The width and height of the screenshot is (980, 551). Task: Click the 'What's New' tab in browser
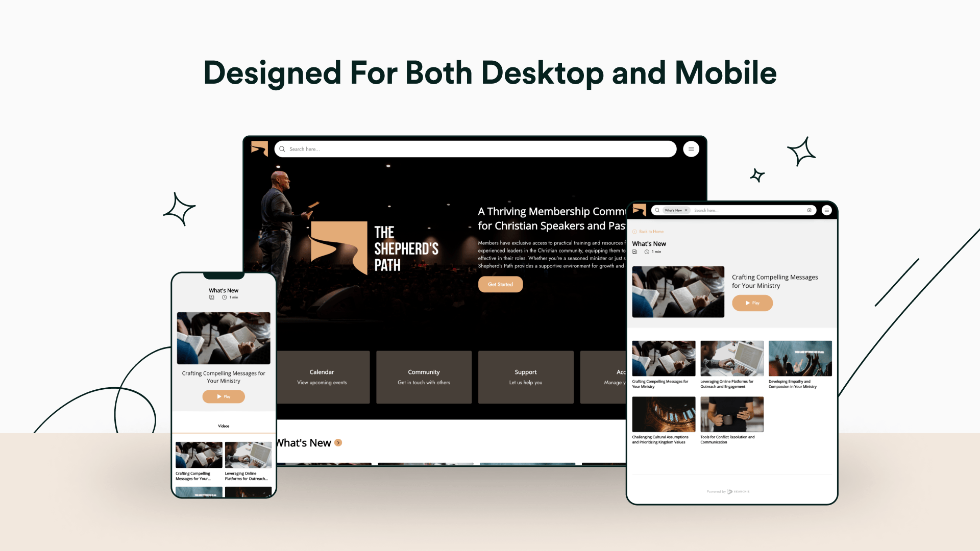(x=673, y=210)
